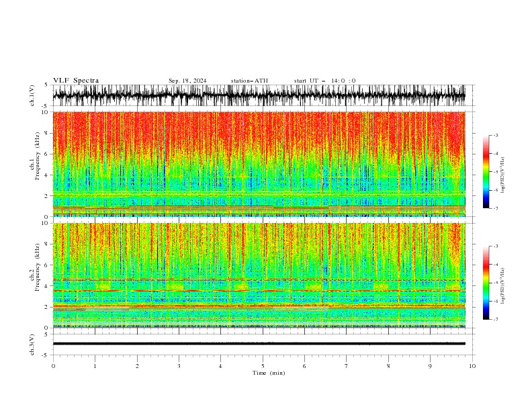Click time-axis tick label "7"
Image resolution: width=532 pixels, height=411 pixels.
click(347, 366)
